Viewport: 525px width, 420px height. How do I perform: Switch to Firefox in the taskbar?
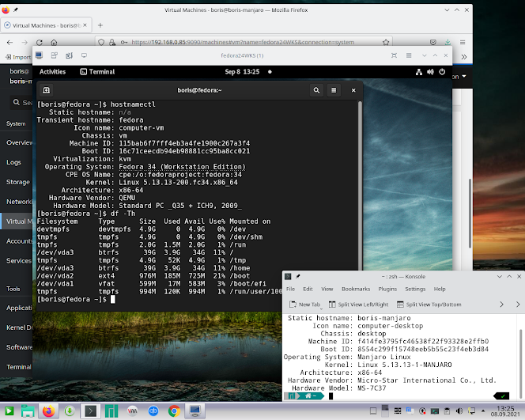coord(48,411)
